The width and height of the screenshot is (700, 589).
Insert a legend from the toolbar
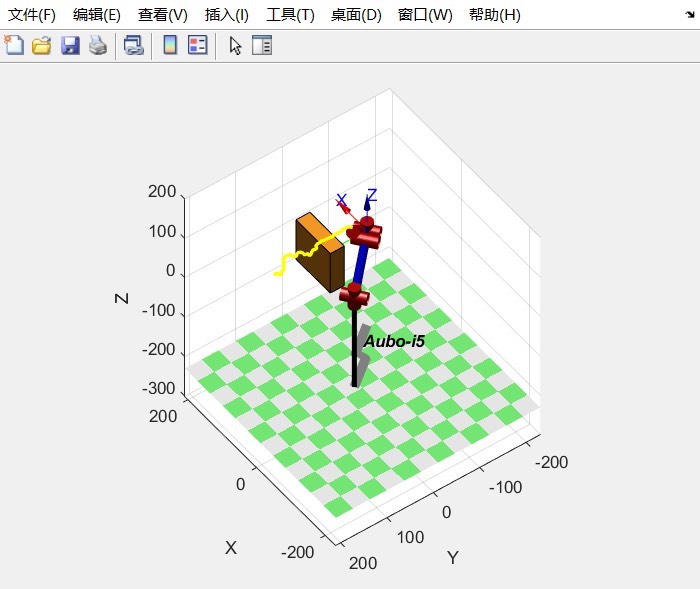197,45
